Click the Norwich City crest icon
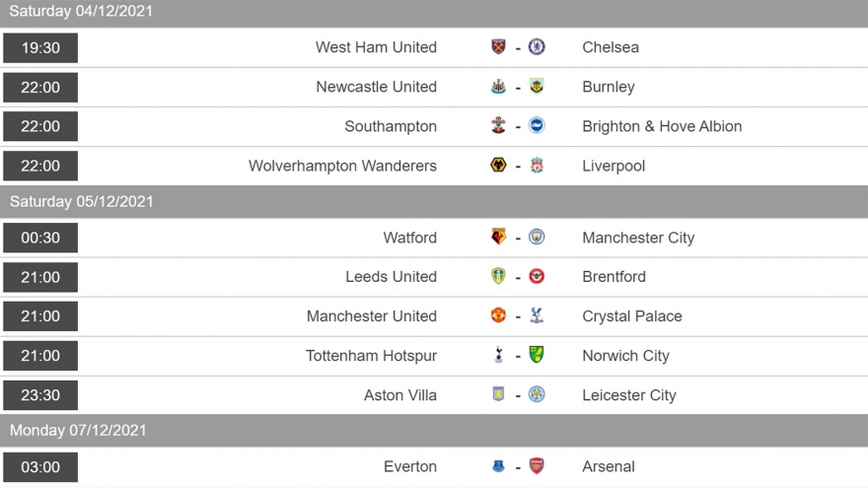This screenshot has height=488, width=868. click(537, 356)
